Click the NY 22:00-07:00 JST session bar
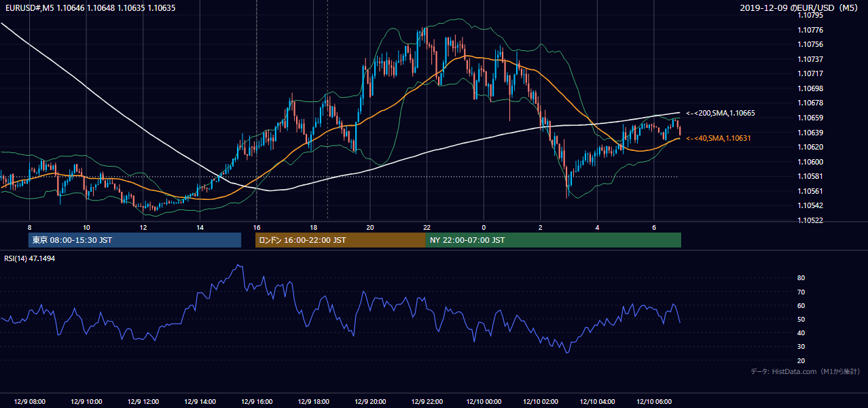 [x=553, y=240]
